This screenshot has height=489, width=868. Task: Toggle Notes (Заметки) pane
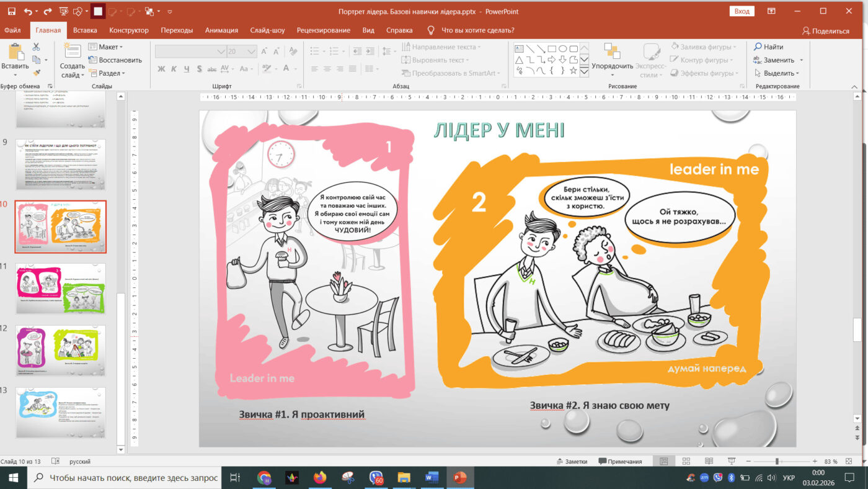coord(571,462)
